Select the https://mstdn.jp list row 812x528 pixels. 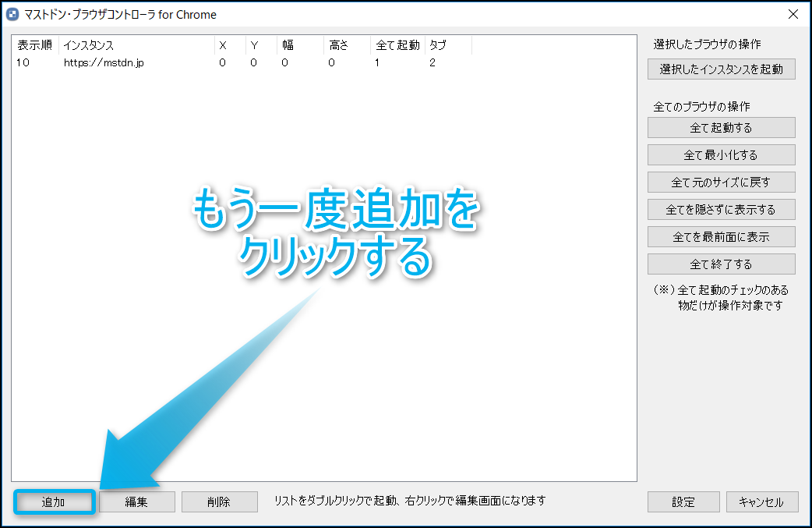coord(104,63)
